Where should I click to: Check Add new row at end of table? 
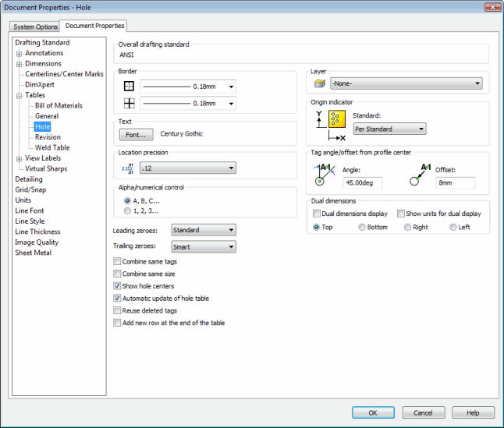coord(117,323)
